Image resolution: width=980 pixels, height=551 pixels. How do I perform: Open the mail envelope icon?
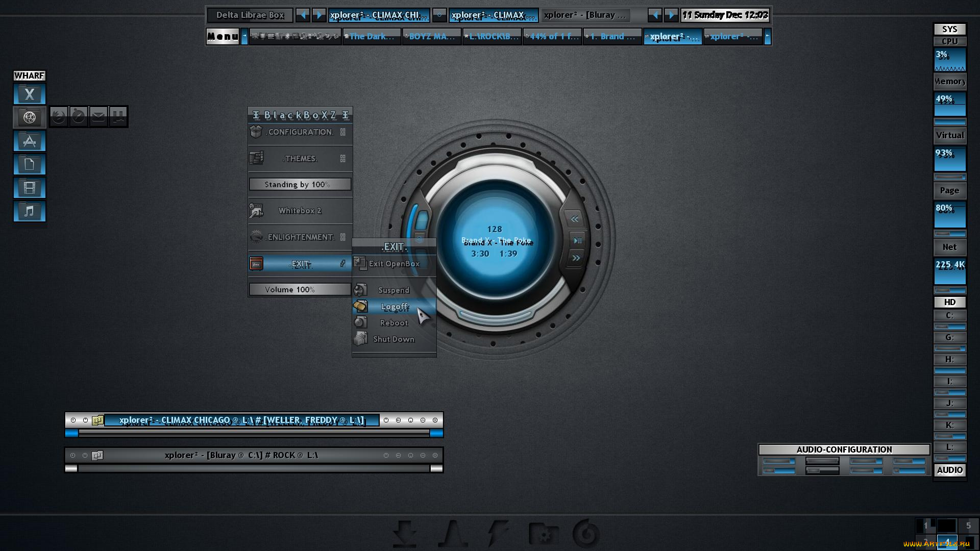click(99, 116)
